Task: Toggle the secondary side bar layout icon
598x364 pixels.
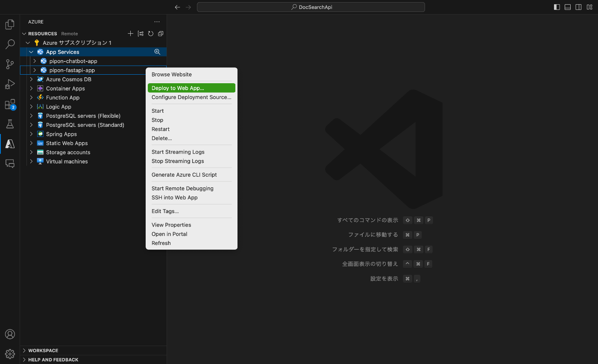Action: (x=578, y=7)
